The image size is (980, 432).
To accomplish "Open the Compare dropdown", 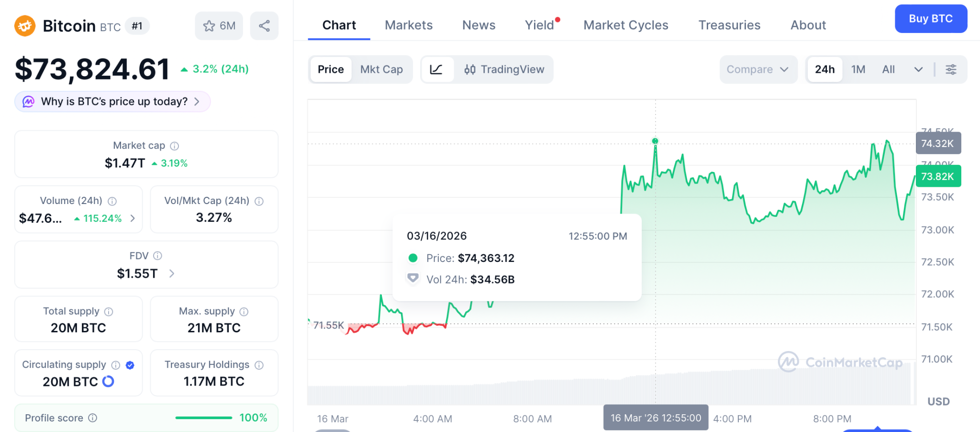I will (757, 69).
